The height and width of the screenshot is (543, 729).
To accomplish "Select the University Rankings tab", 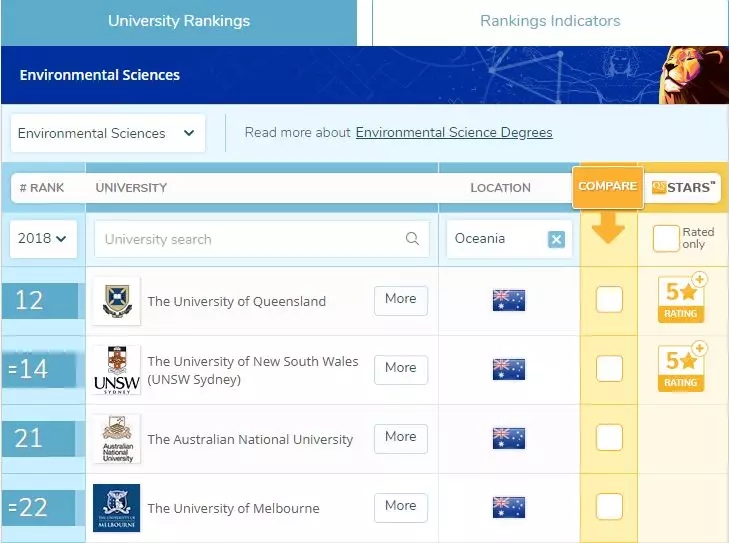I will (x=179, y=21).
